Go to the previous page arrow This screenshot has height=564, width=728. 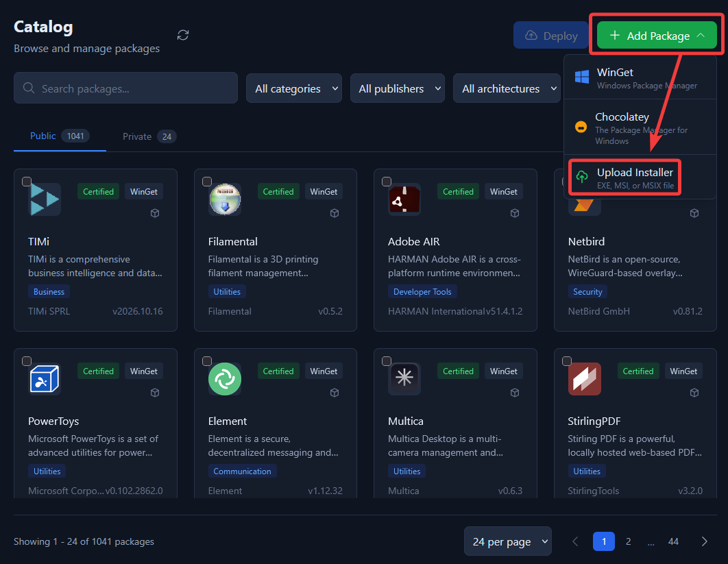pyautogui.click(x=575, y=541)
